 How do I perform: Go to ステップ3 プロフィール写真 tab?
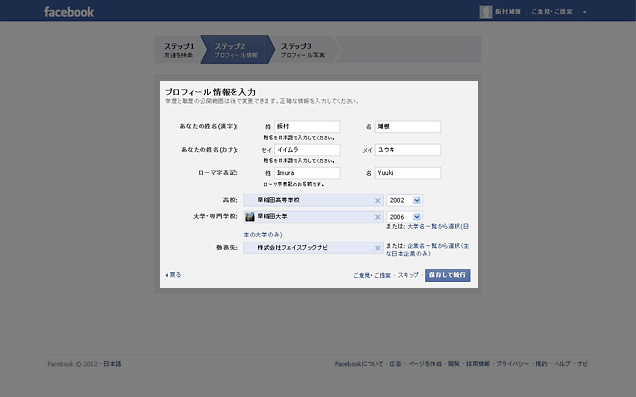click(302, 49)
